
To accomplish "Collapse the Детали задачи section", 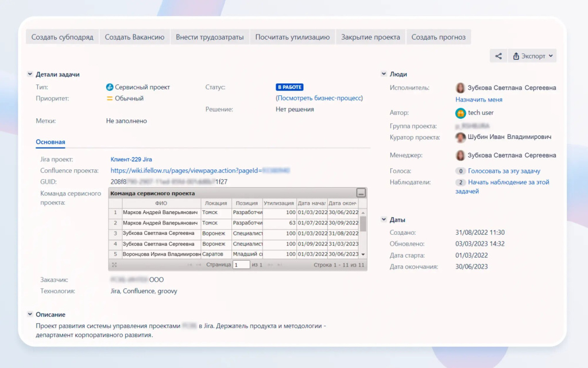I will [x=30, y=74].
